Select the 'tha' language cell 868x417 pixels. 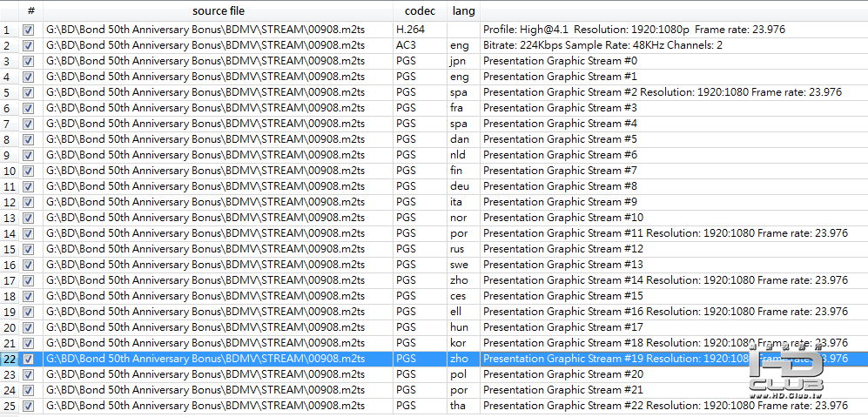[463, 406]
